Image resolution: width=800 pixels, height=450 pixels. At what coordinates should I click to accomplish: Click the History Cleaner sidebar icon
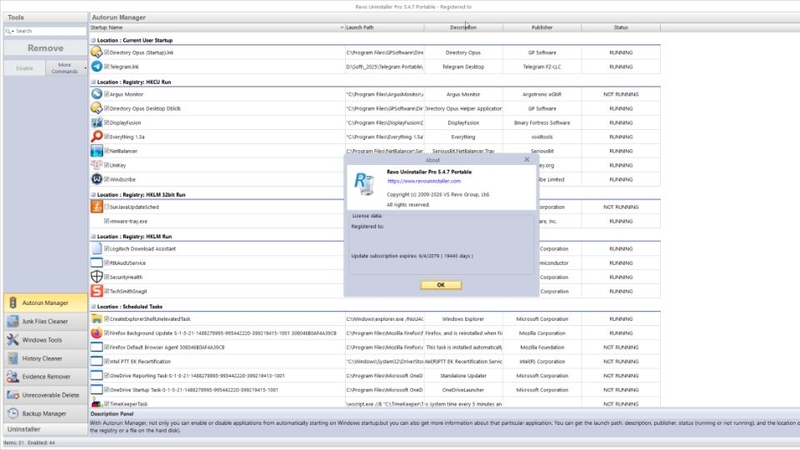point(13,358)
